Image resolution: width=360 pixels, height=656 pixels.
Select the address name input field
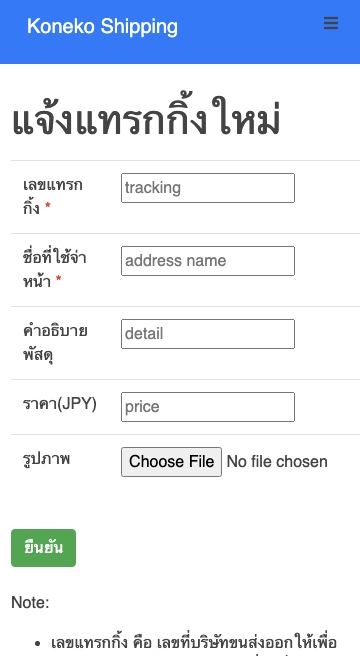[208, 261]
